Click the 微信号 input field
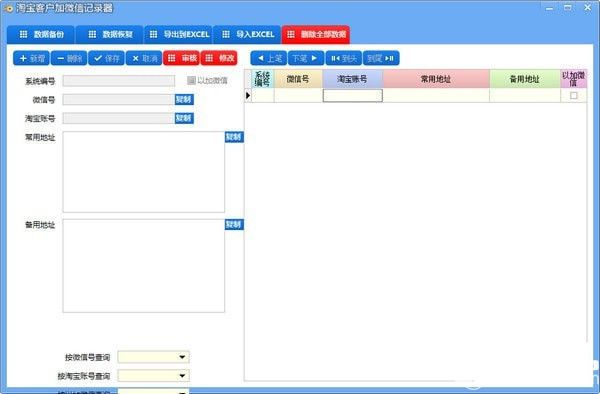The image size is (600, 394). point(119,99)
